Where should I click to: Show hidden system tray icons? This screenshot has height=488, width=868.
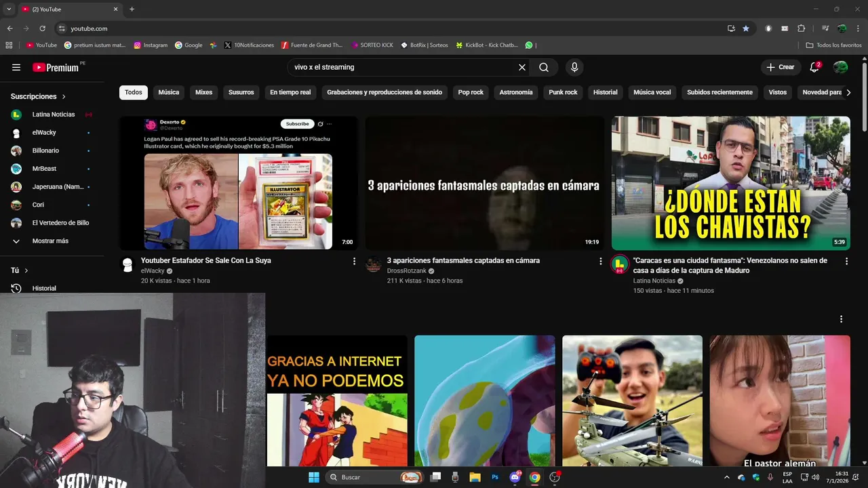[x=727, y=477]
